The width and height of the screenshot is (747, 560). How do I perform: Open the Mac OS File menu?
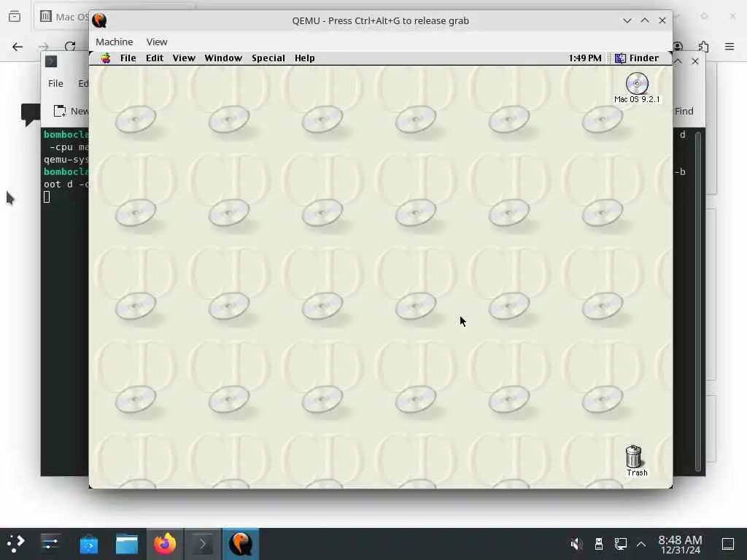(128, 58)
